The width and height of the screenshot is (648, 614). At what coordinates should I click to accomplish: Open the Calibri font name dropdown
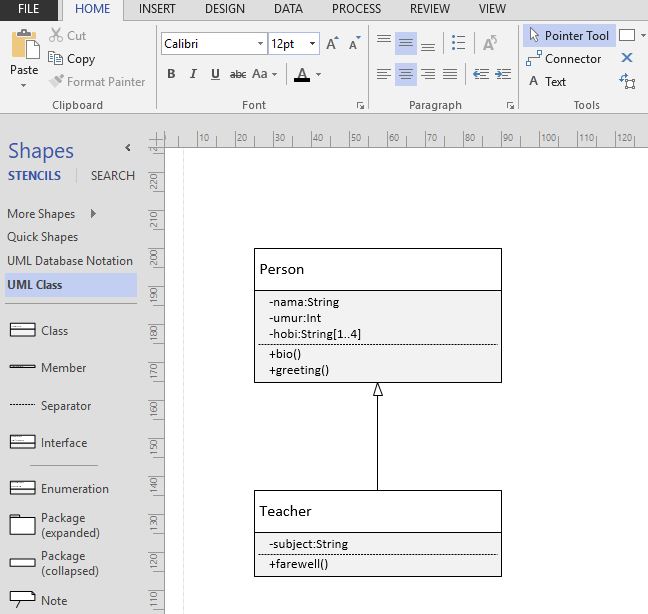[260, 44]
